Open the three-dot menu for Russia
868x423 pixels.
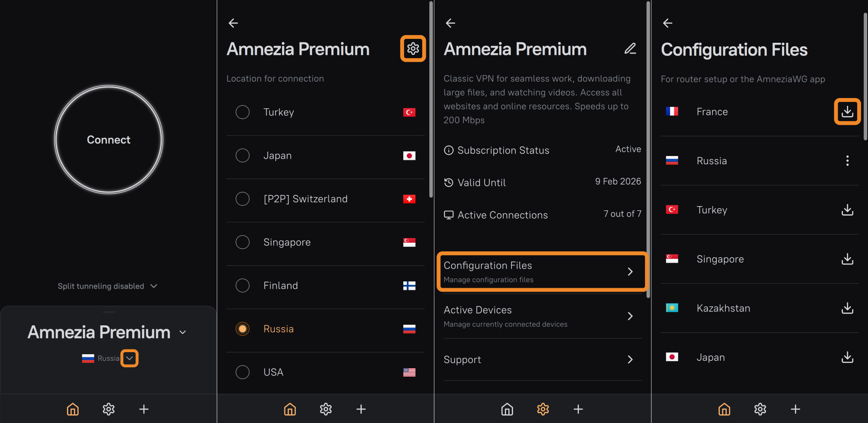tap(847, 161)
